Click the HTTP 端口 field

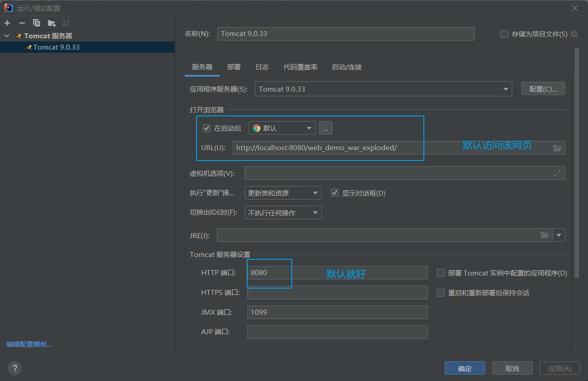pyautogui.click(x=337, y=273)
